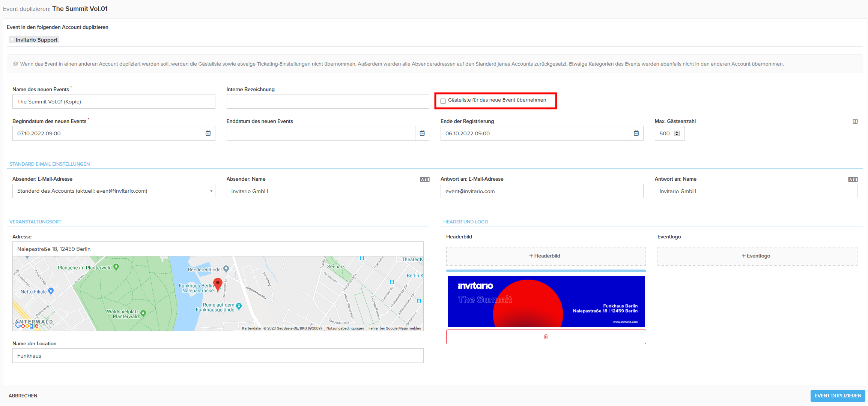Click translation icon beside Antwort an: Name
Viewport: 868px width, 406px height.
click(853, 180)
